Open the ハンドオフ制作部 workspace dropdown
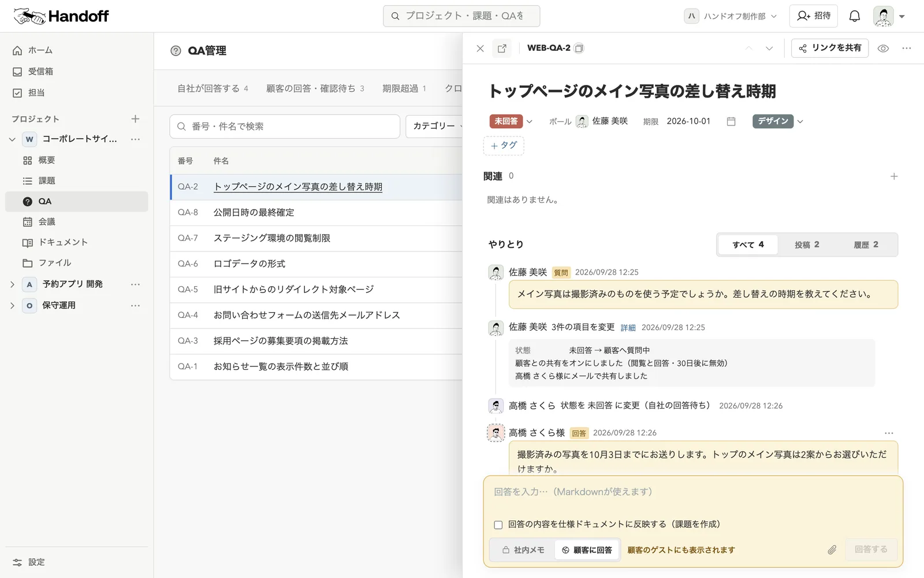 pyautogui.click(x=731, y=16)
